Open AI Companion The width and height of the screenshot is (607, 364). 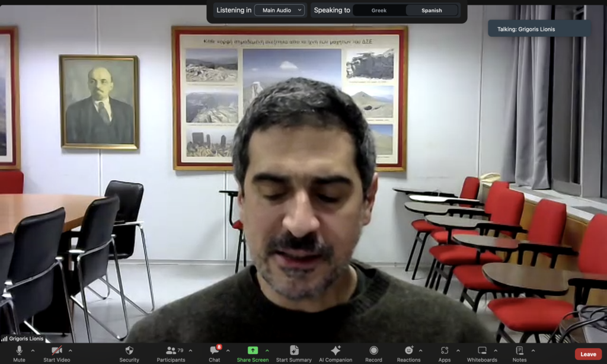(336, 353)
